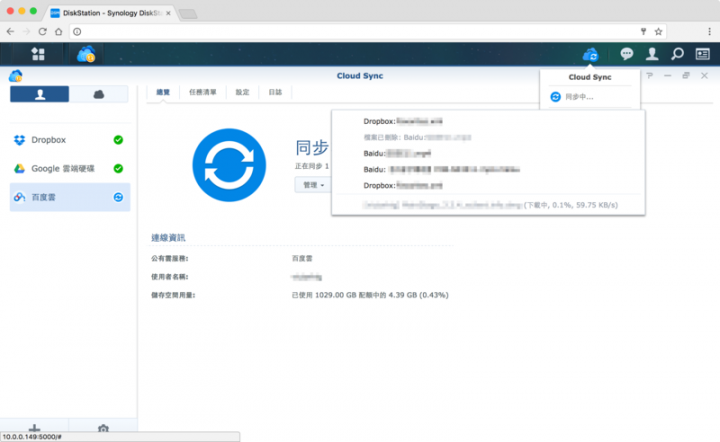
Task: Open the 任務清單 task list tab
Action: tap(202, 92)
